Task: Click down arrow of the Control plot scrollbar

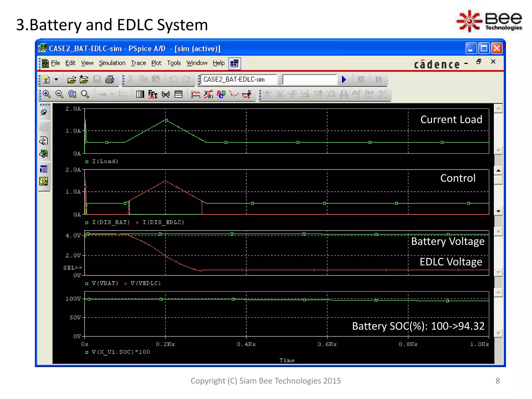Action: point(498,211)
